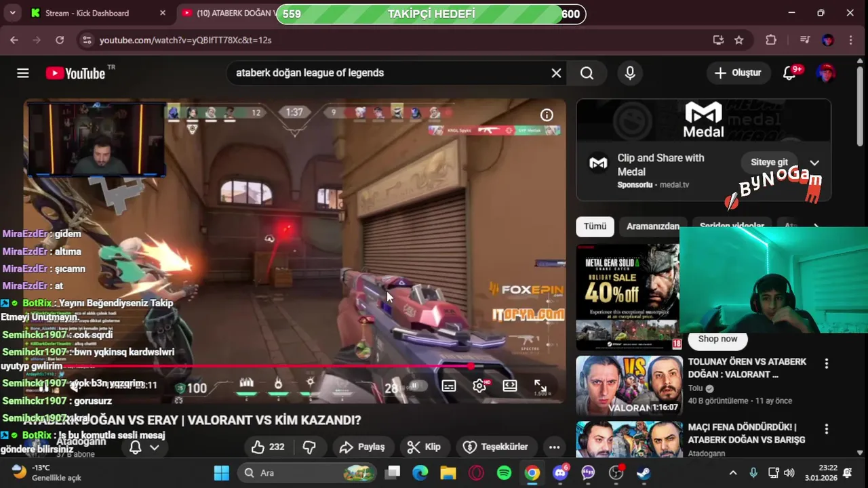
Task: Enter fullscreen video mode
Action: click(540, 386)
